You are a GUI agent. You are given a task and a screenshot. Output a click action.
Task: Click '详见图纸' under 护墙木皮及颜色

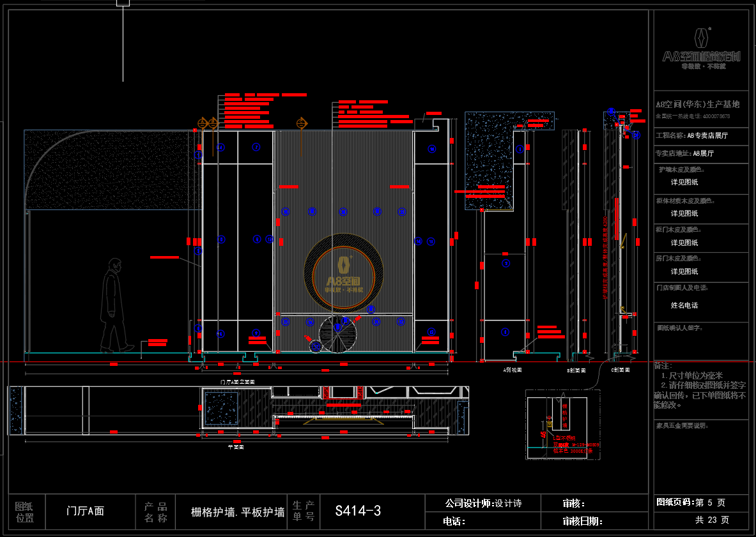click(x=684, y=182)
